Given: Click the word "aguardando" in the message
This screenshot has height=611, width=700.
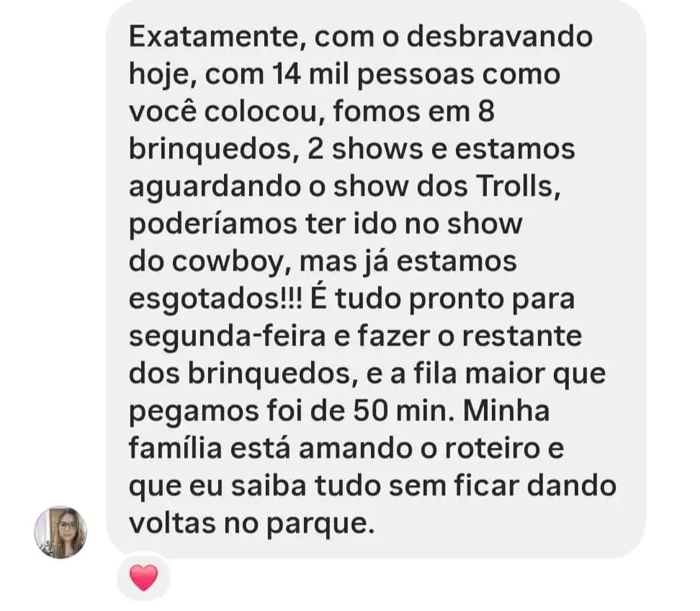Looking at the screenshot, I should click(215, 187).
